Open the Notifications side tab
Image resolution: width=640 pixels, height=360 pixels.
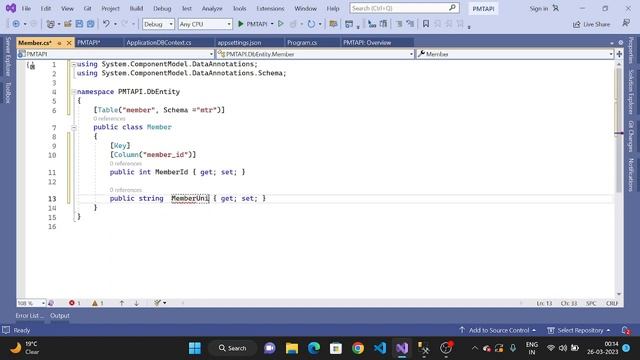point(631,175)
